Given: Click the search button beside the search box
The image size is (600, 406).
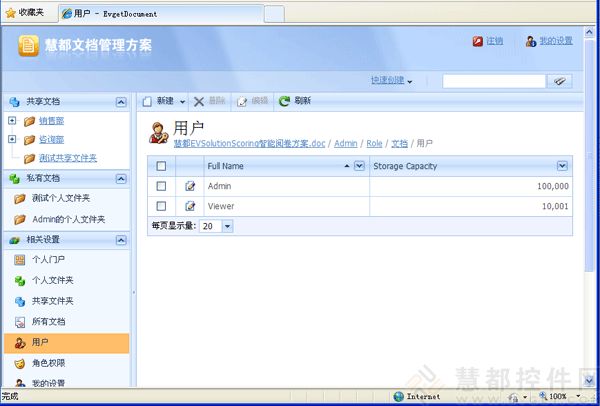Looking at the screenshot, I should click(561, 81).
